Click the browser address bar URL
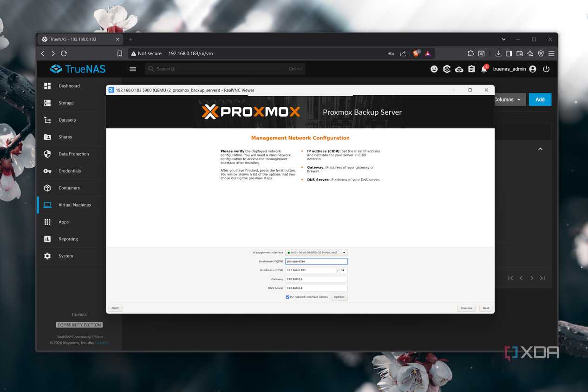This screenshot has height=392, width=588. click(x=190, y=53)
